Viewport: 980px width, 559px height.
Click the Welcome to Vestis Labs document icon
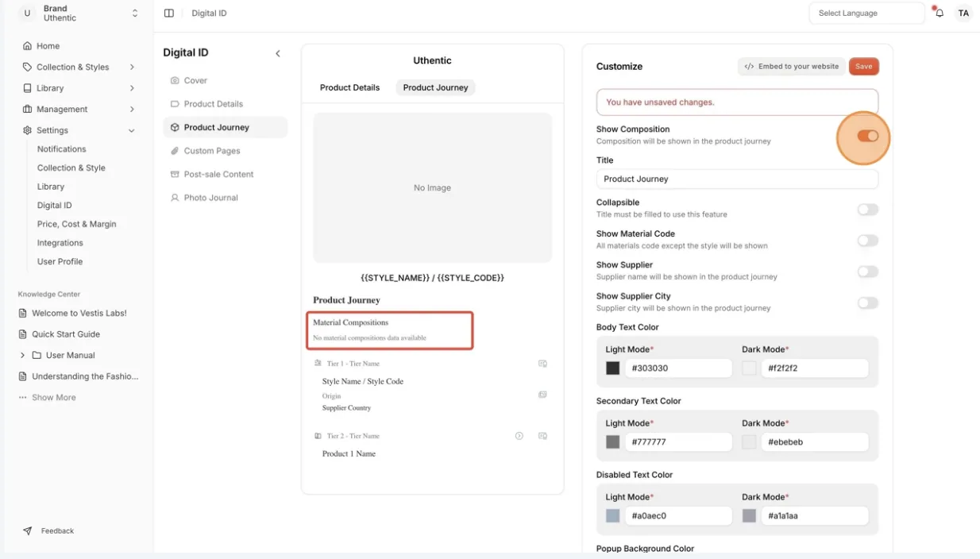[23, 313]
